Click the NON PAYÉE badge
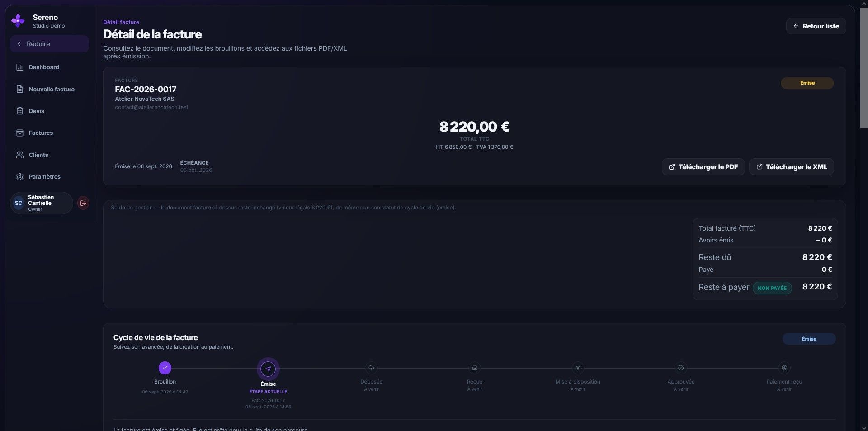The height and width of the screenshot is (431, 868). point(772,288)
